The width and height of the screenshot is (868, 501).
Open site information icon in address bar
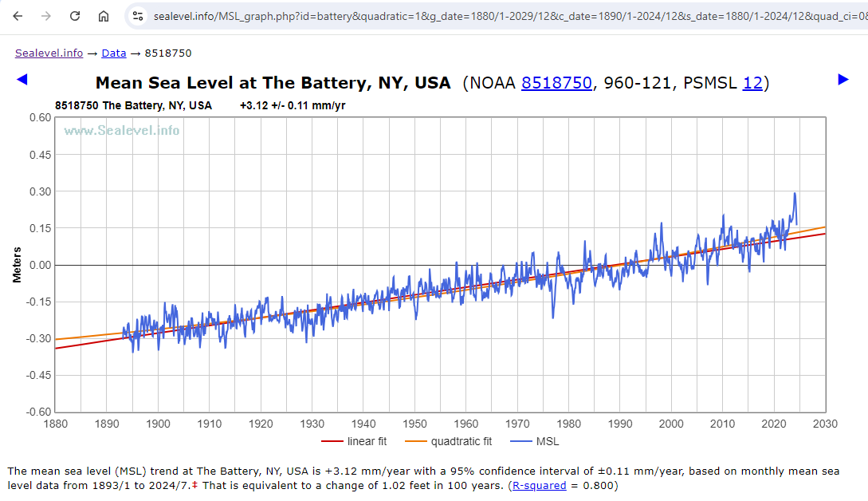pos(138,16)
